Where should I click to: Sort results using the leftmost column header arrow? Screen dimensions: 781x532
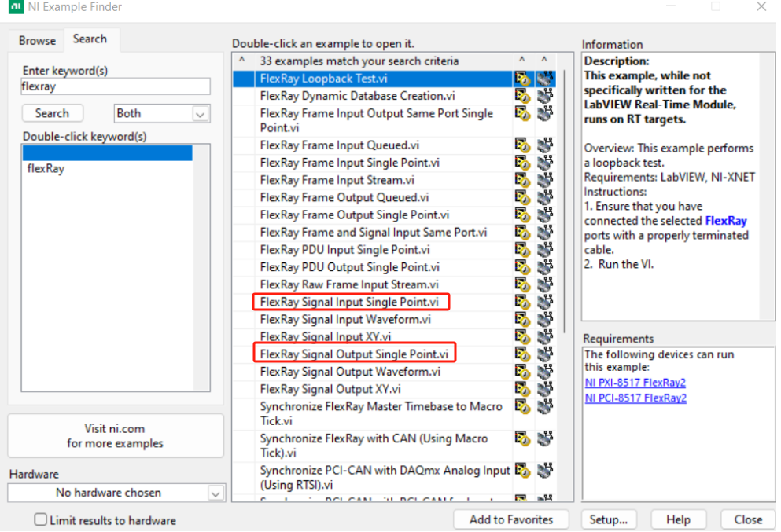(x=242, y=61)
